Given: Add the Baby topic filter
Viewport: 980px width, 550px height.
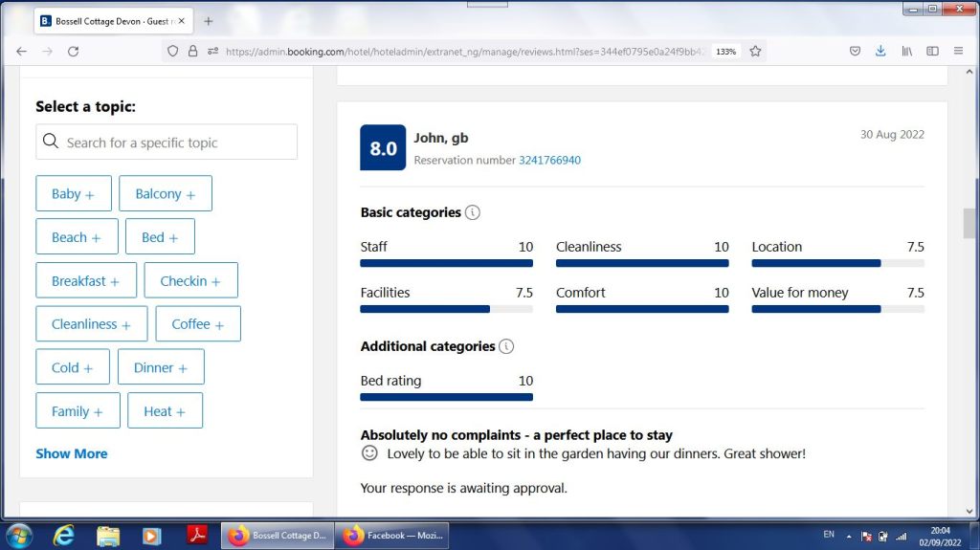Looking at the screenshot, I should [x=74, y=194].
